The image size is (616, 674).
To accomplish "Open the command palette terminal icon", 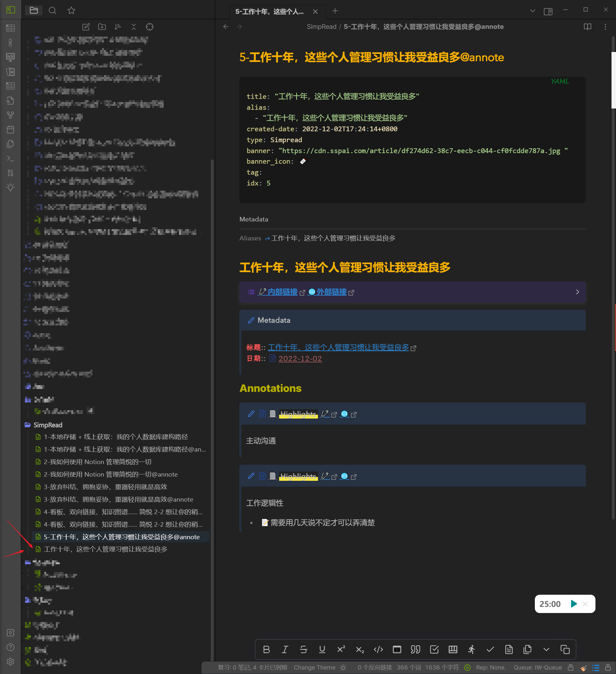I will point(10,158).
